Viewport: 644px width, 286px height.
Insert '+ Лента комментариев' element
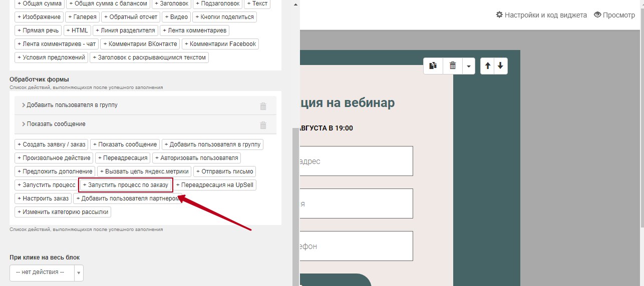(195, 30)
